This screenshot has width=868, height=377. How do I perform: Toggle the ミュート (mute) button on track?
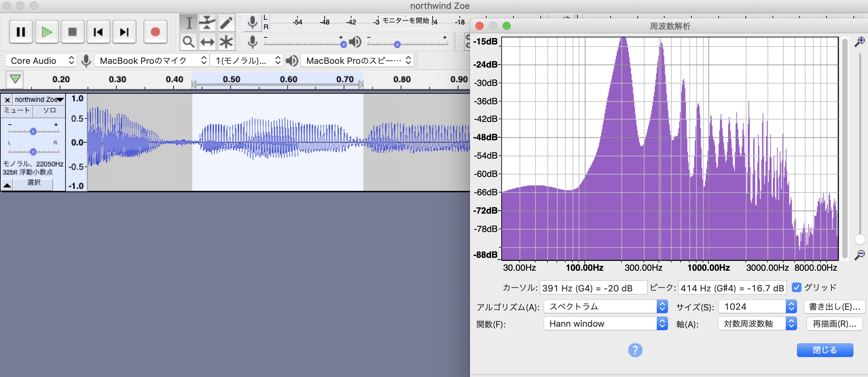(x=17, y=111)
